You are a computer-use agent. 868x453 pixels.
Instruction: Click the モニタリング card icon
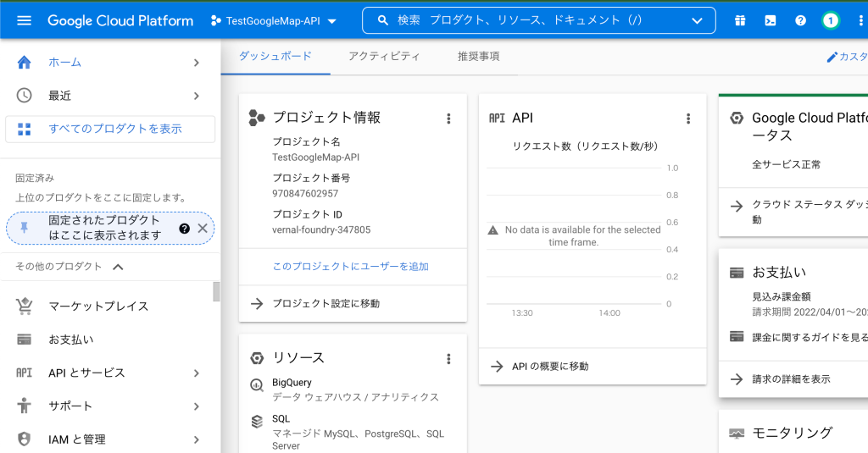737,433
